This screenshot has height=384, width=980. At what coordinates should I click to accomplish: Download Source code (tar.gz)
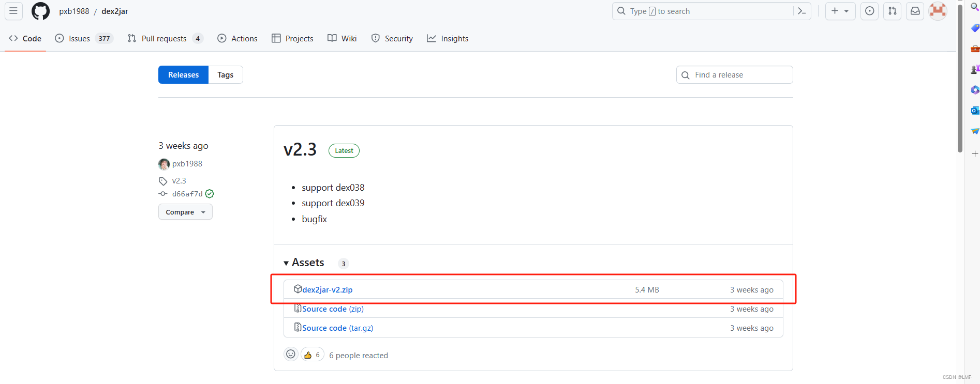pos(338,328)
